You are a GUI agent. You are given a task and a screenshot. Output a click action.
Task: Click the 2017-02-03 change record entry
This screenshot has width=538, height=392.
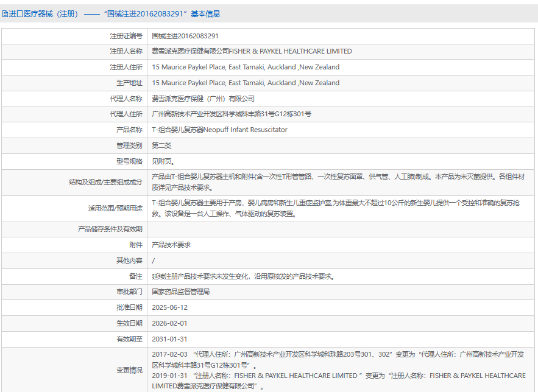[x=338, y=360]
